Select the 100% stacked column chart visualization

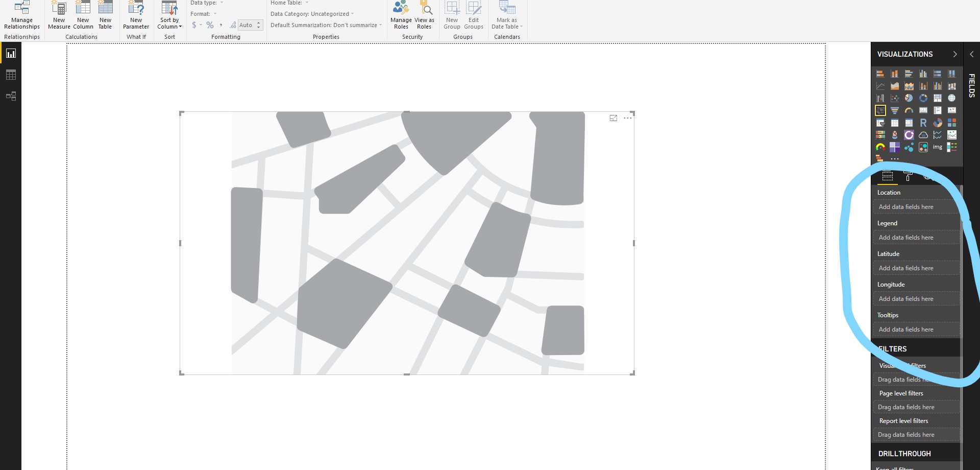click(952, 74)
